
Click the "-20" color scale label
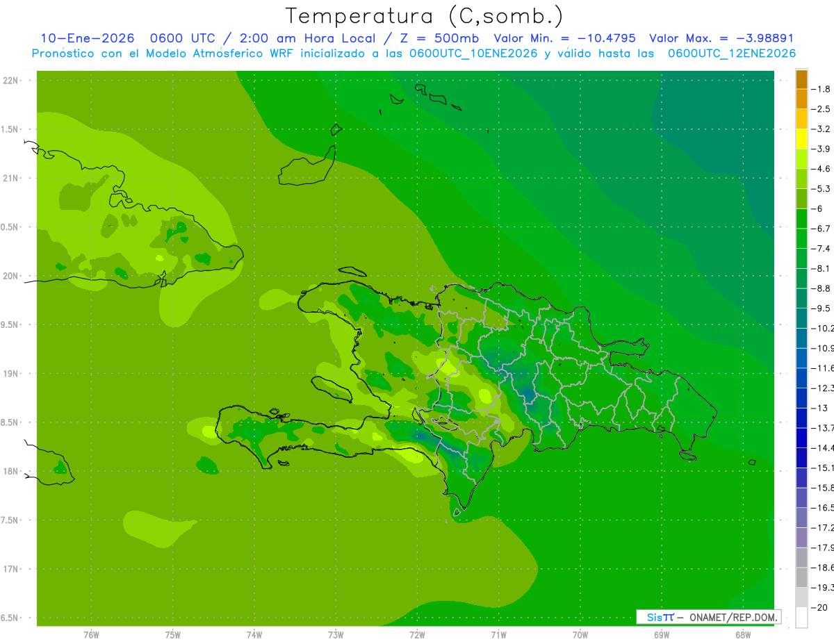point(820,607)
